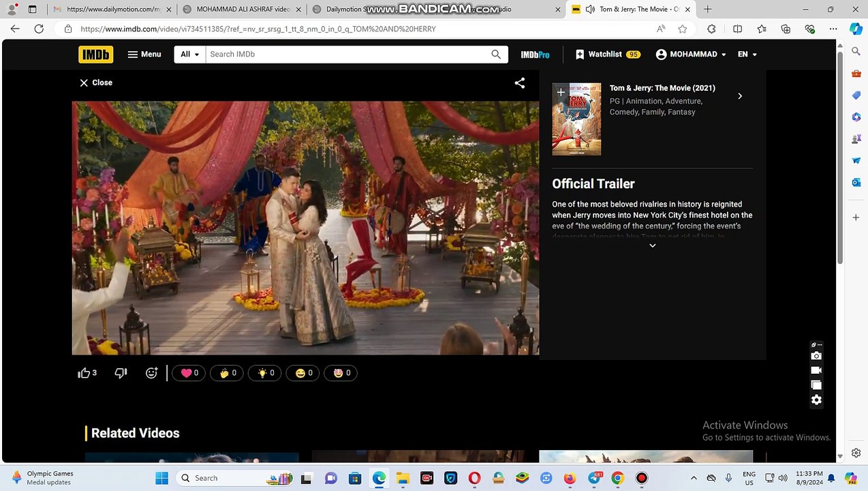This screenshot has width=868, height=491.
Task: Open the browser Extensions icon
Action: 711,29
